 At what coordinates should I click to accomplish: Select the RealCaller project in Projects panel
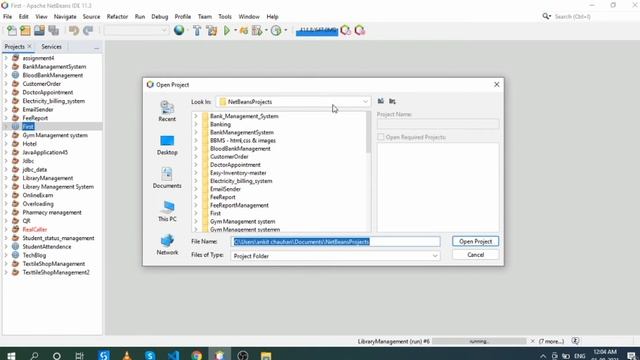point(35,229)
